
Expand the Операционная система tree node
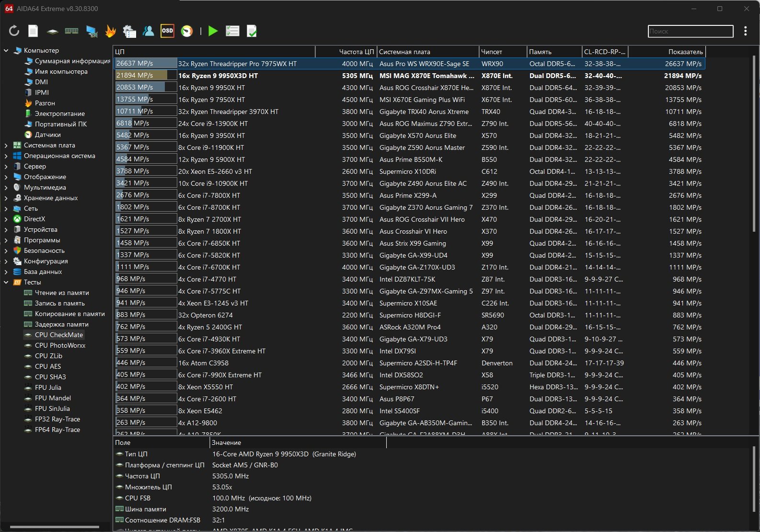tap(6, 156)
